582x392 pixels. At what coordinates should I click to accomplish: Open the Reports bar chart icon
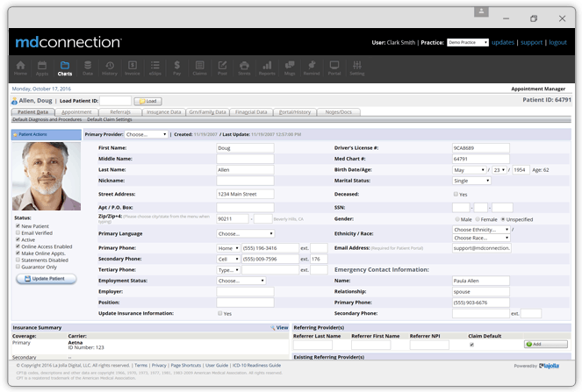point(267,68)
